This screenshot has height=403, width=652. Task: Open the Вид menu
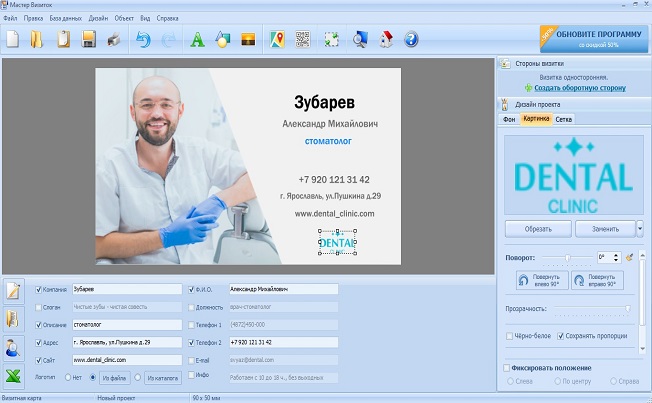tap(145, 18)
